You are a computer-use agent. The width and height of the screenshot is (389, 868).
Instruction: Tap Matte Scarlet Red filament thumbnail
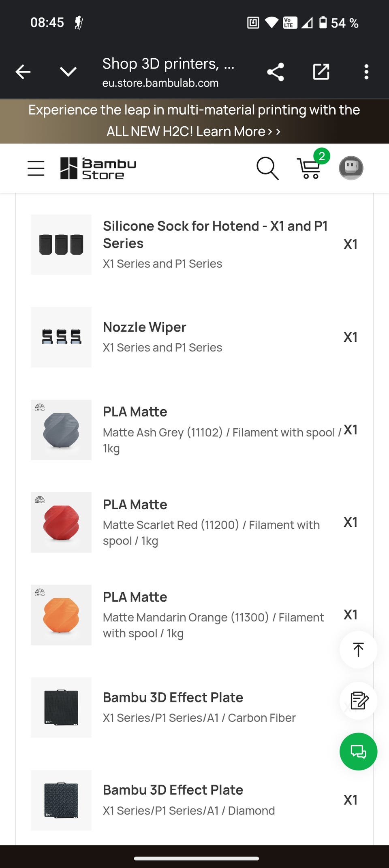click(61, 522)
